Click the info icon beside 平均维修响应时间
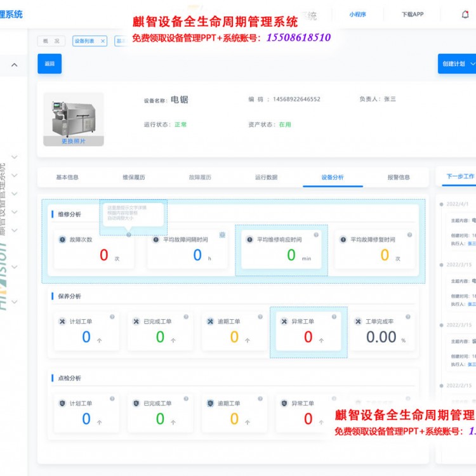Screen dimensions: 476x476 [249, 239]
